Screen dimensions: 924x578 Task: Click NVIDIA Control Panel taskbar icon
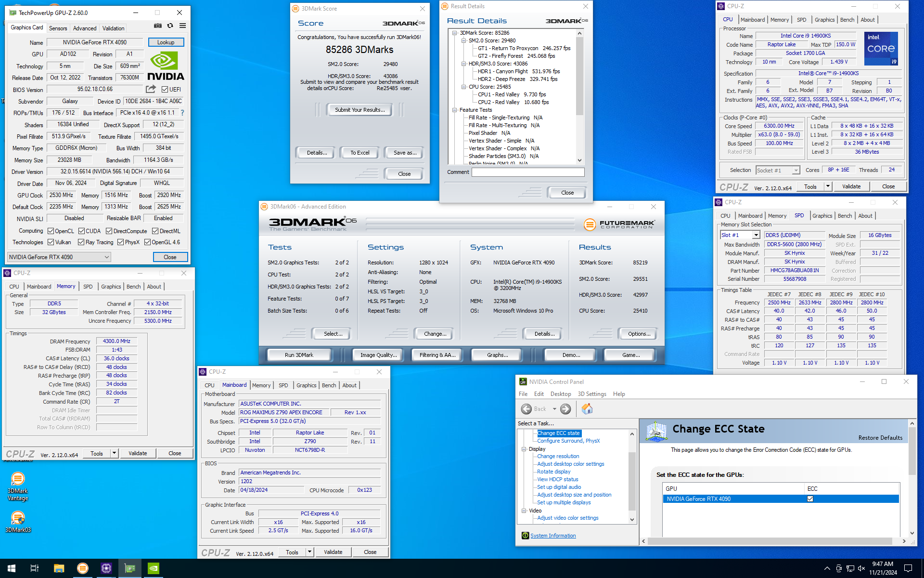pyautogui.click(x=154, y=568)
